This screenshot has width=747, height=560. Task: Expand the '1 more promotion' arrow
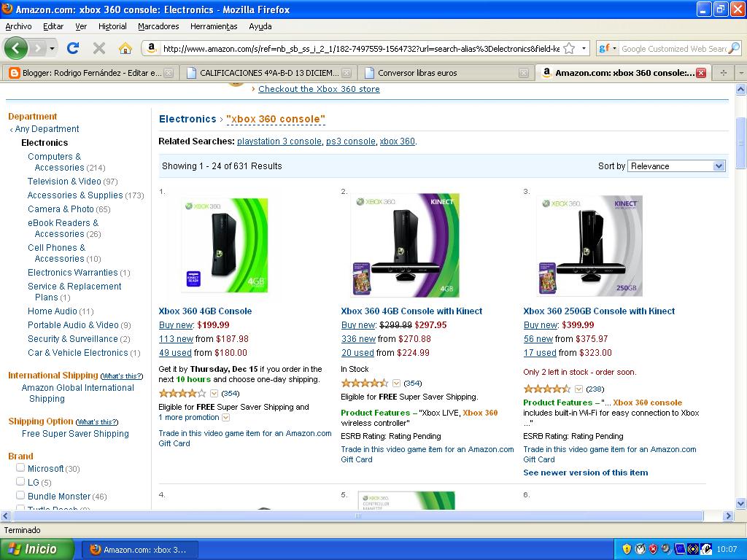tap(226, 418)
